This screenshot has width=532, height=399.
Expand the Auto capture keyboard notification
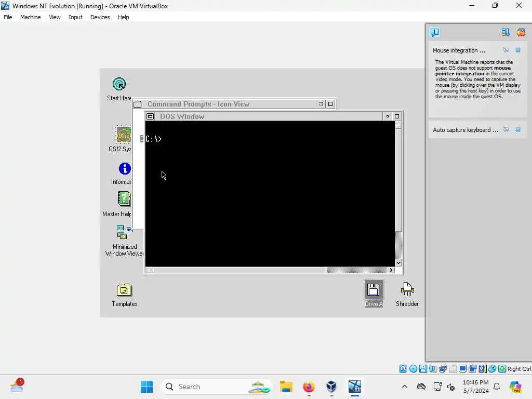(x=465, y=130)
